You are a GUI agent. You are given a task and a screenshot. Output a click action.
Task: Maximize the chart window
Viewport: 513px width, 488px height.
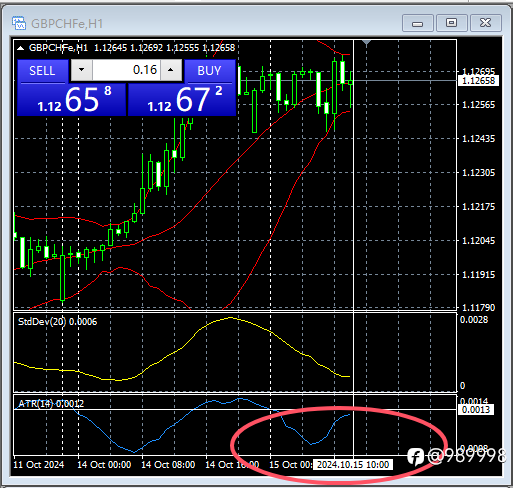point(451,23)
